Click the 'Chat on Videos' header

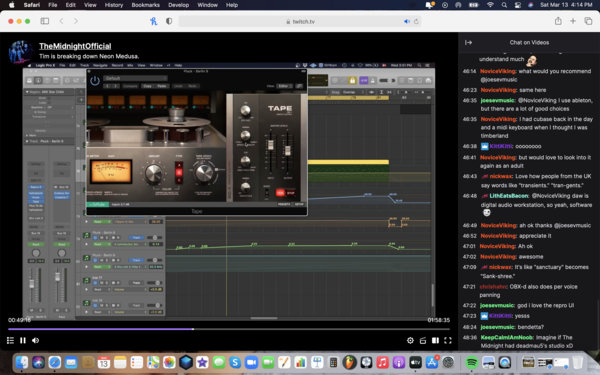[x=529, y=42]
